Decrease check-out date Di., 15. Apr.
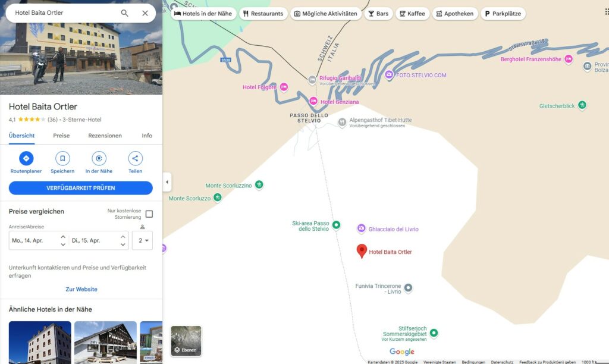Image resolution: width=609 pixels, height=364 pixels. point(123,244)
